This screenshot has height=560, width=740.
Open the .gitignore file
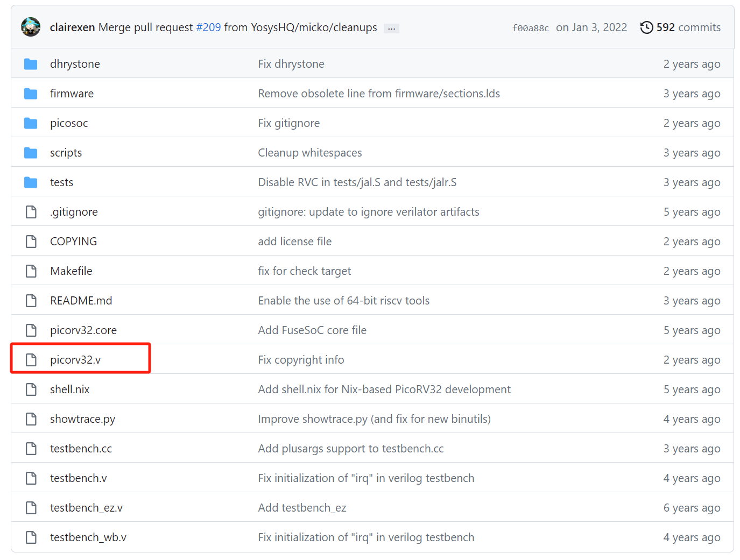click(x=74, y=212)
